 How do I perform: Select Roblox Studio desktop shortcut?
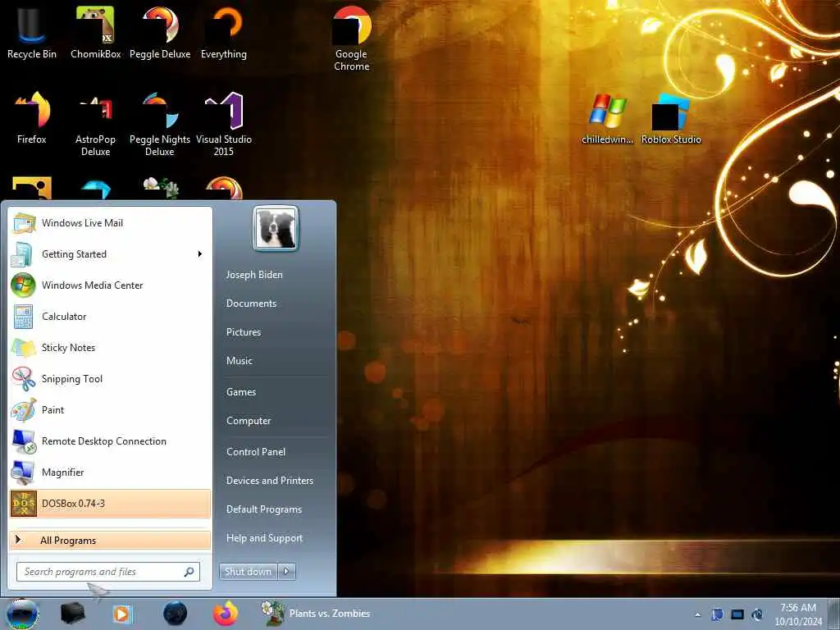[671, 119]
